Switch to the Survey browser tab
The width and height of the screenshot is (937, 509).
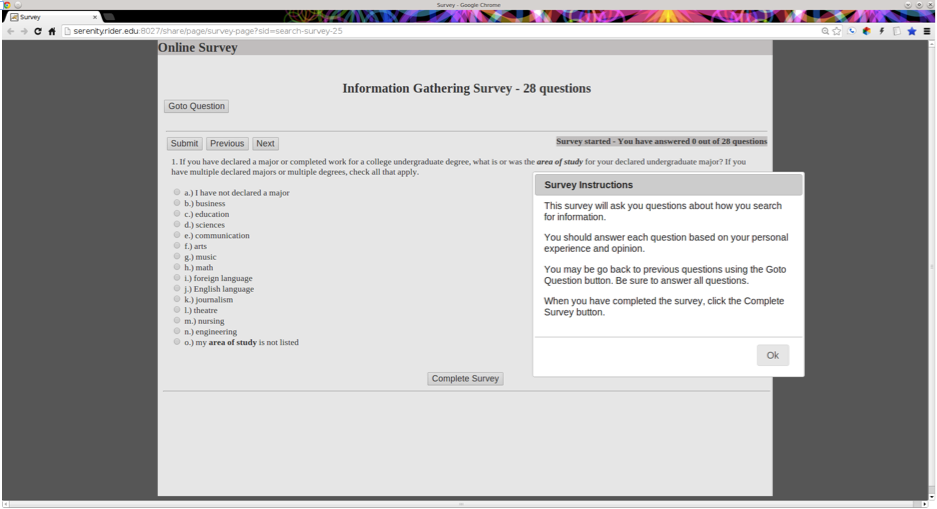pyautogui.click(x=53, y=17)
